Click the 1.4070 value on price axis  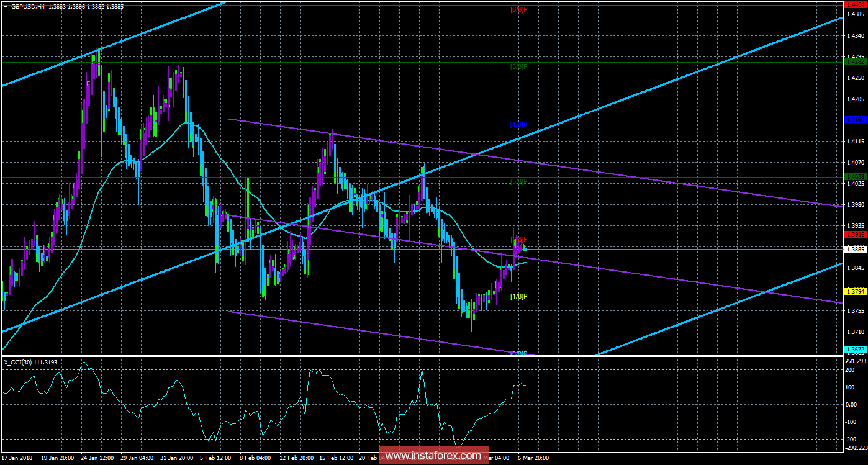855,163
